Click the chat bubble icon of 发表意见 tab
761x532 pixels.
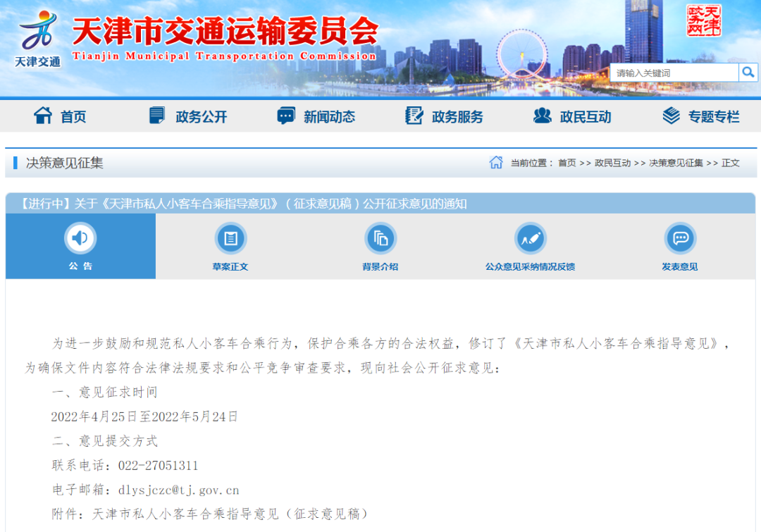click(x=681, y=238)
